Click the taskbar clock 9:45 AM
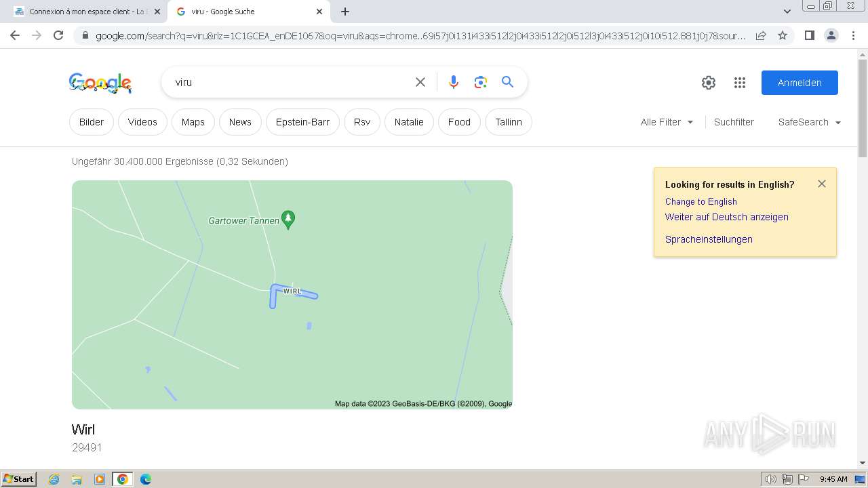Image resolution: width=868 pixels, height=488 pixels. point(833,479)
